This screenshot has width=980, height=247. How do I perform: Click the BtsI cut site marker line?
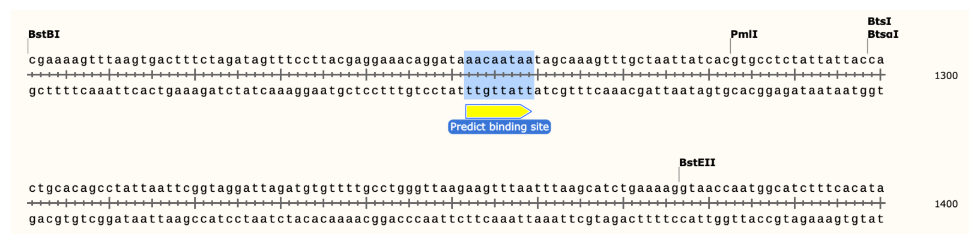868,47
